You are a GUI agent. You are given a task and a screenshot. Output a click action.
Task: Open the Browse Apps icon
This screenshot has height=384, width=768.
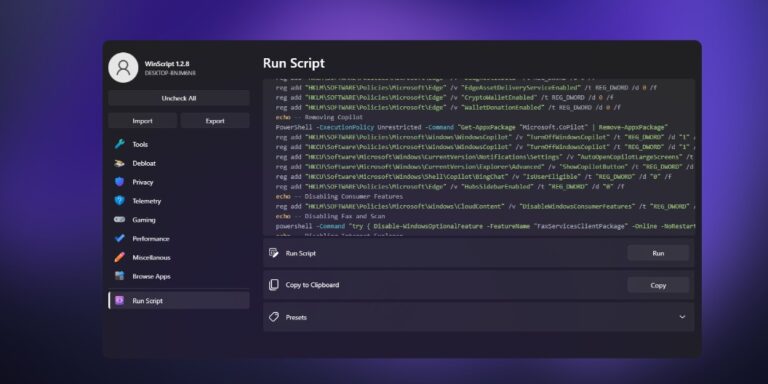[x=120, y=276]
